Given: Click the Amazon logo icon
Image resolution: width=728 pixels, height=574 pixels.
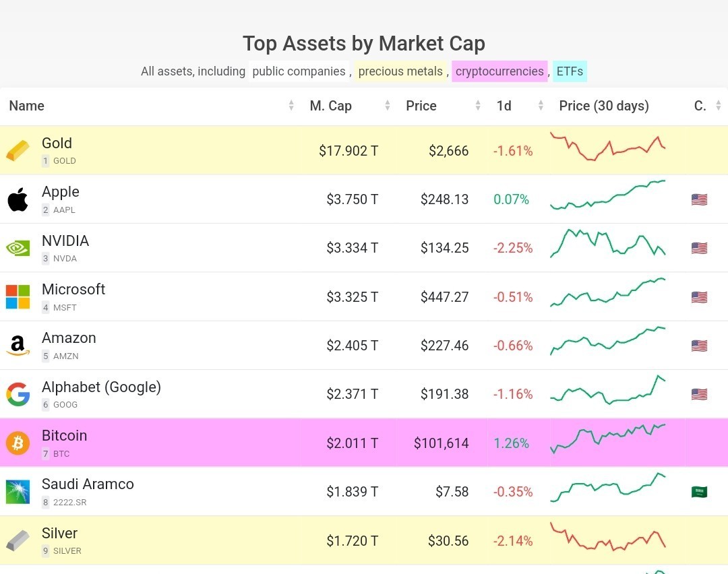Looking at the screenshot, I should (x=18, y=346).
